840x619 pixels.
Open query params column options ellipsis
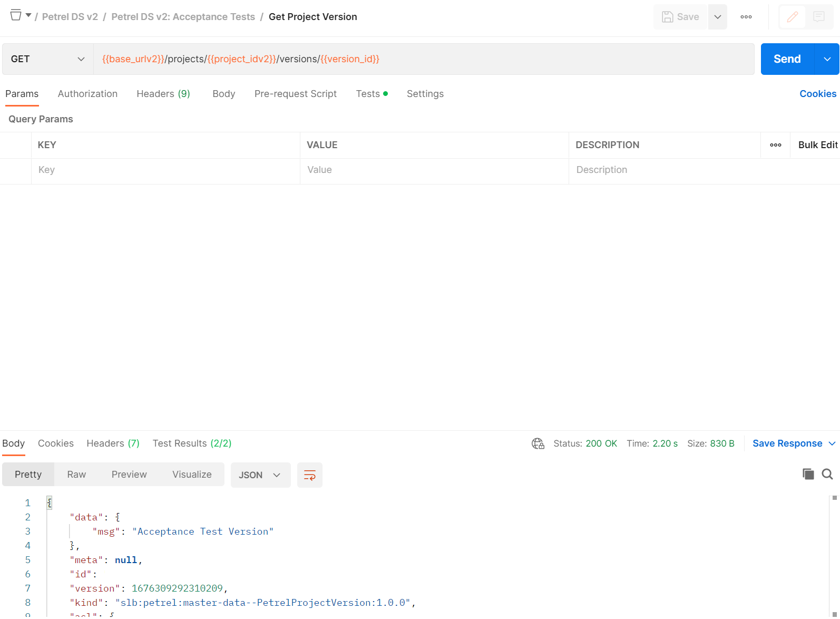776,145
